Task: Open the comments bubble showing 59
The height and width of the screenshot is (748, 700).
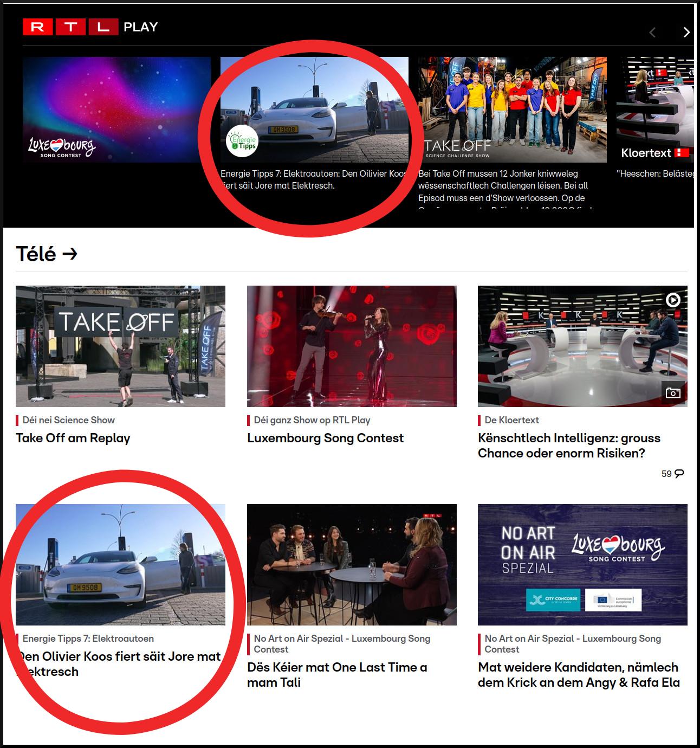Action: tap(672, 474)
